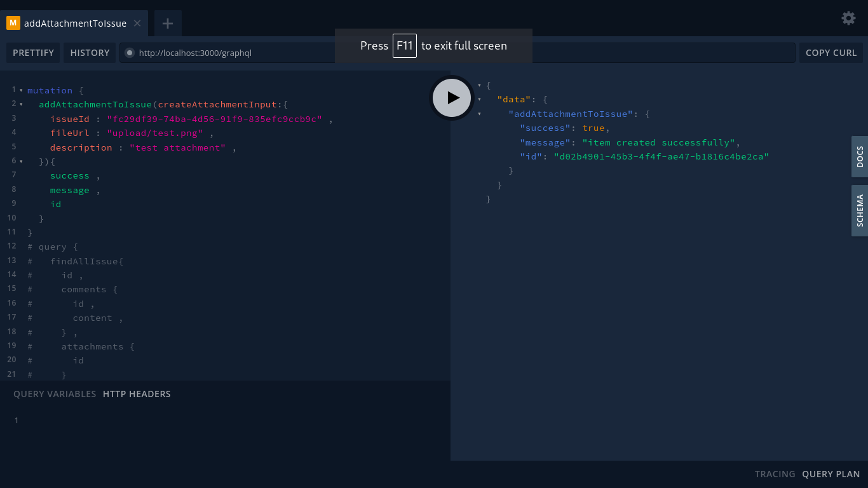The image size is (868, 488).
Task: Open the query HISTORY
Action: click(x=90, y=53)
